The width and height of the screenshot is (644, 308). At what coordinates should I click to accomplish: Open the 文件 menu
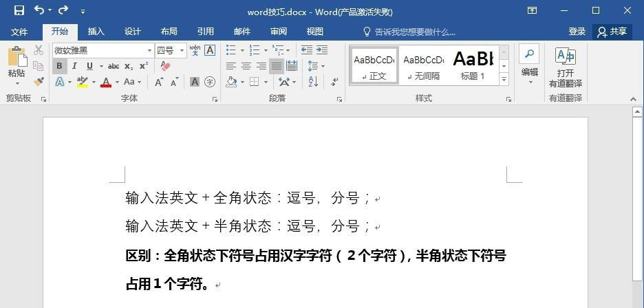point(19,32)
